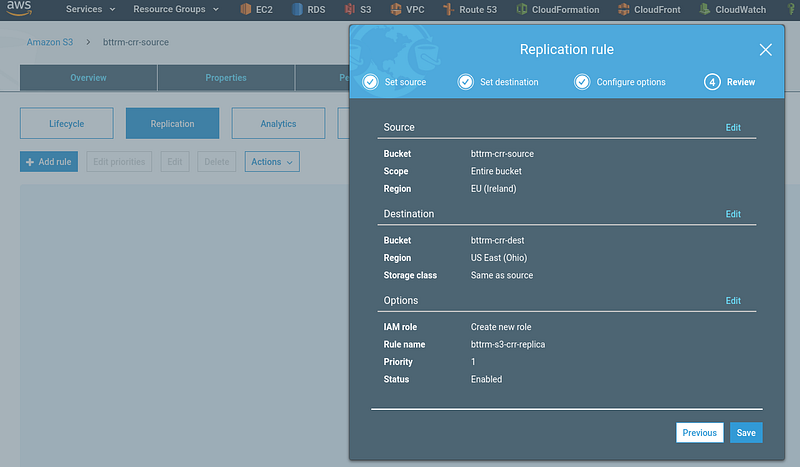Viewport: 800px width, 467px height.
Task: Click the source bucket name bttrm-crr-source
Action: (502, 154)
